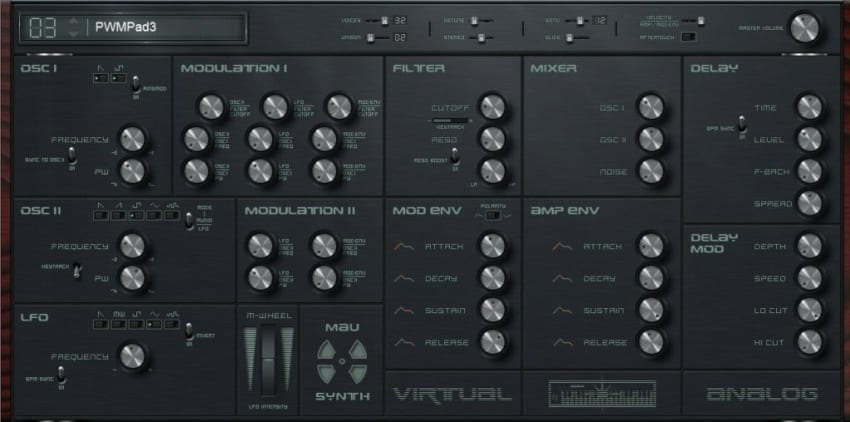850x422 pixels.
Task: Select the square waveform for OSC I
Action: [x=116, y=77]
